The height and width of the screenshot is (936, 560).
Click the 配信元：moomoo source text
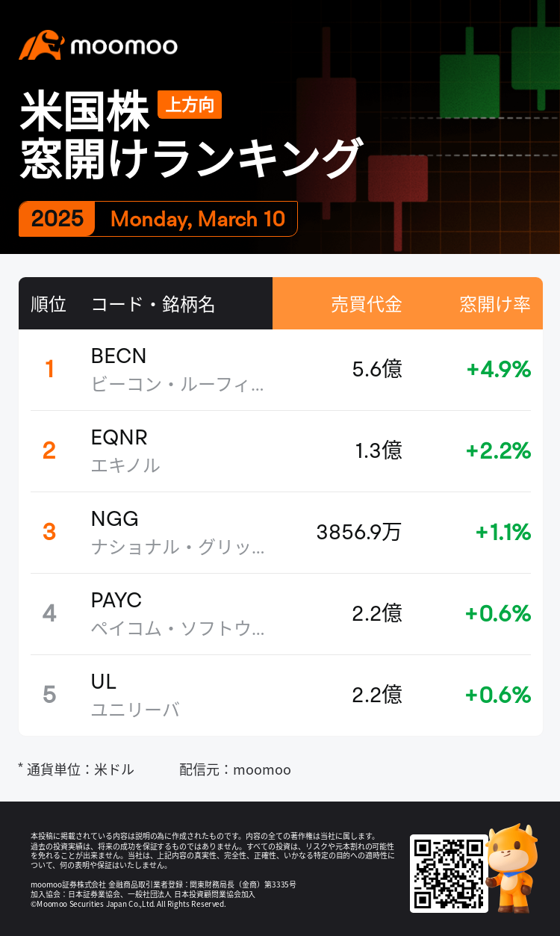pos(235,769)
